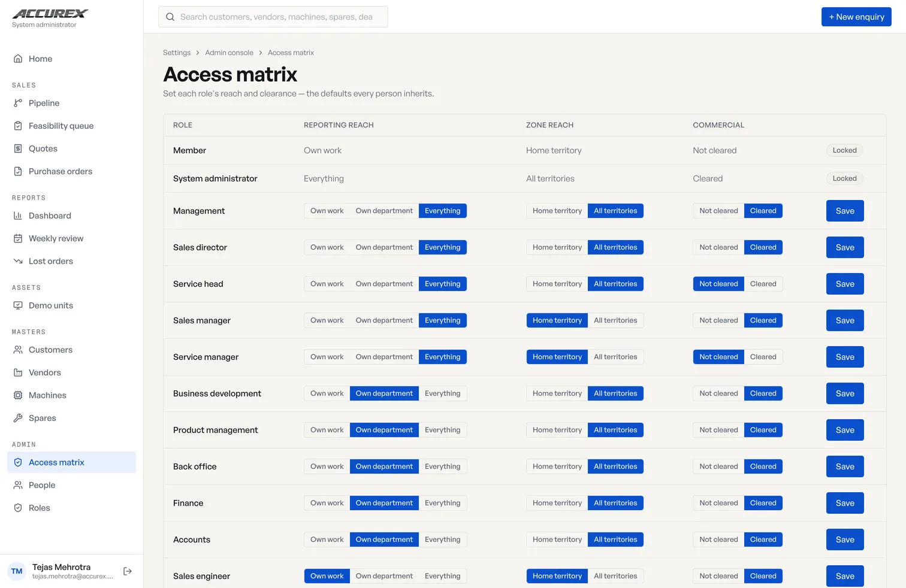Click the Vendors factory icon
This screenshot has width=906, height=588.
click(x=18, y=372)
